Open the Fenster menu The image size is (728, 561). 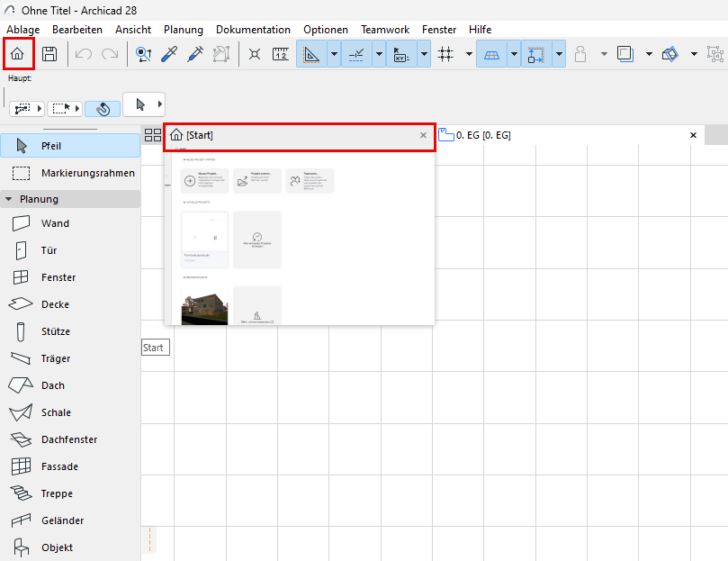439,30
